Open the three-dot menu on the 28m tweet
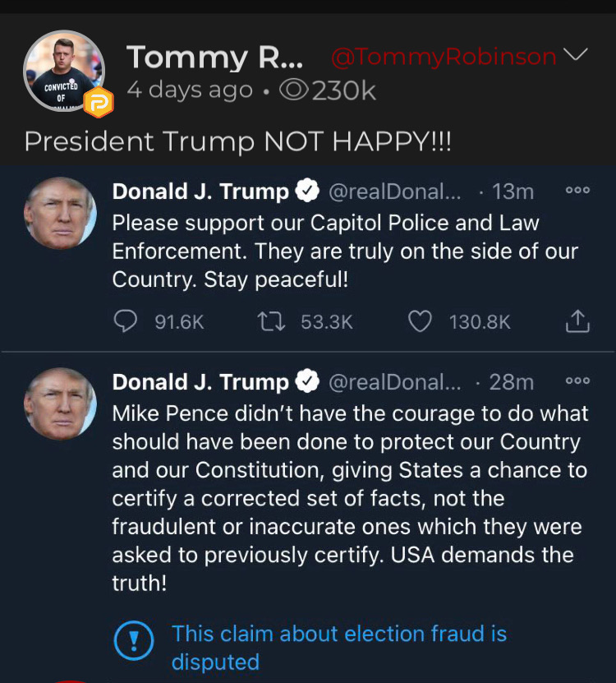 (x=577, y=381)
